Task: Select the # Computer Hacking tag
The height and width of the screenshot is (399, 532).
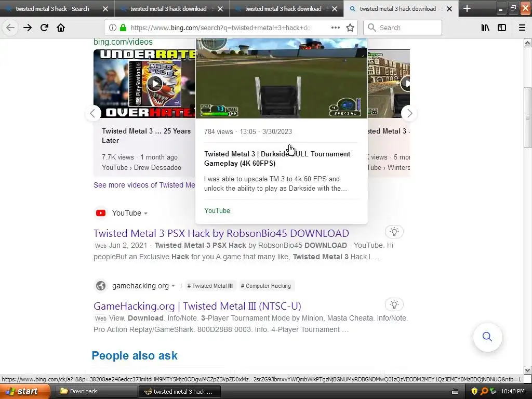Action: coord(265,286)
